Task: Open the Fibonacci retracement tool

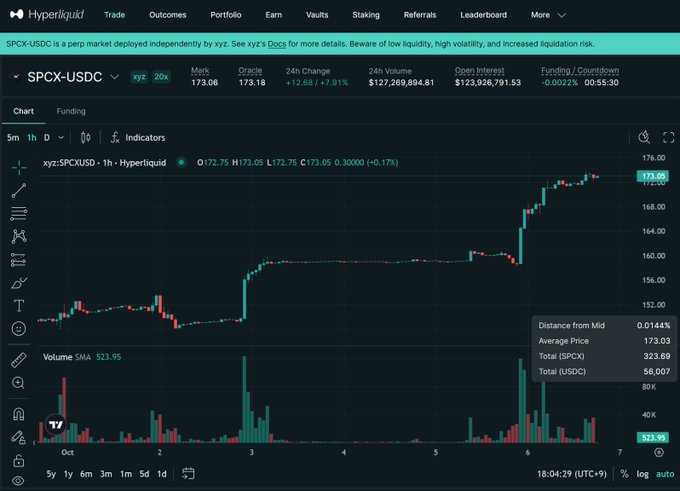Action: (x=19, y=213)
